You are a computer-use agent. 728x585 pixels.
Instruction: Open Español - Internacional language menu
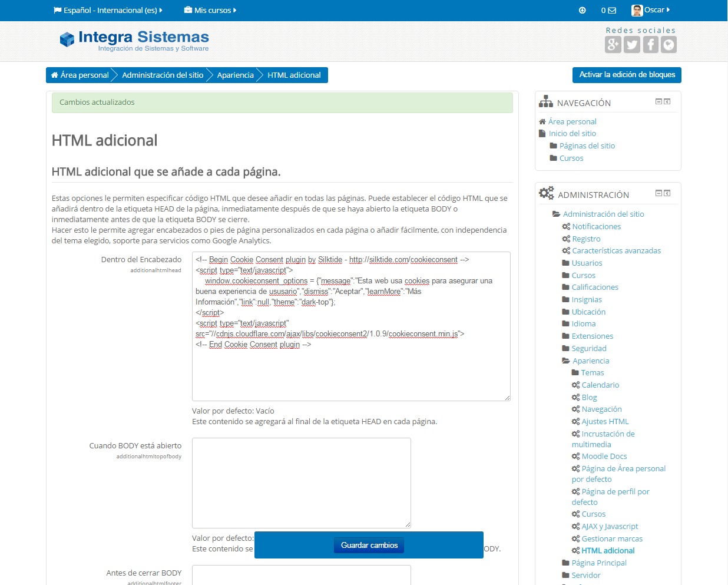coord(108,10)
